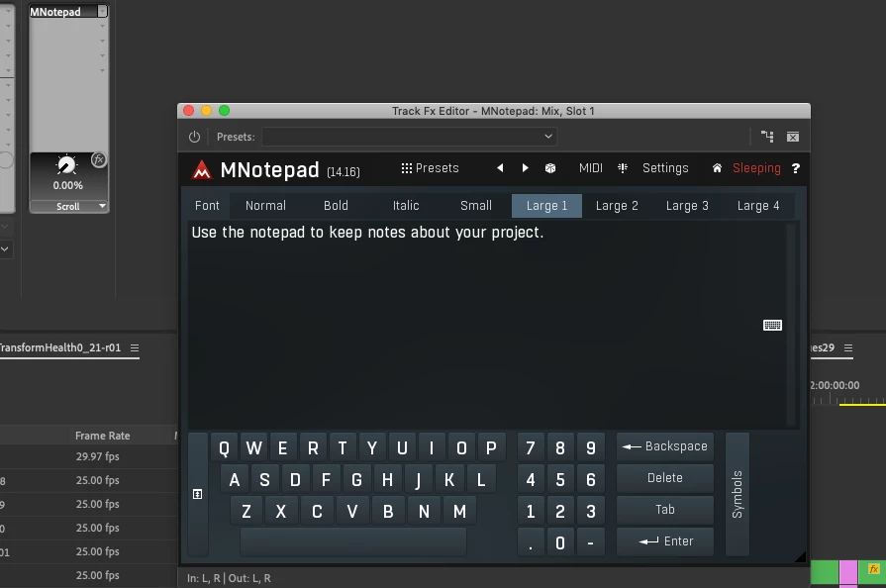This screenshot has height=588, width=886.
Task: Open the Presets dropdown combo box
Action: tap(410, 137)
